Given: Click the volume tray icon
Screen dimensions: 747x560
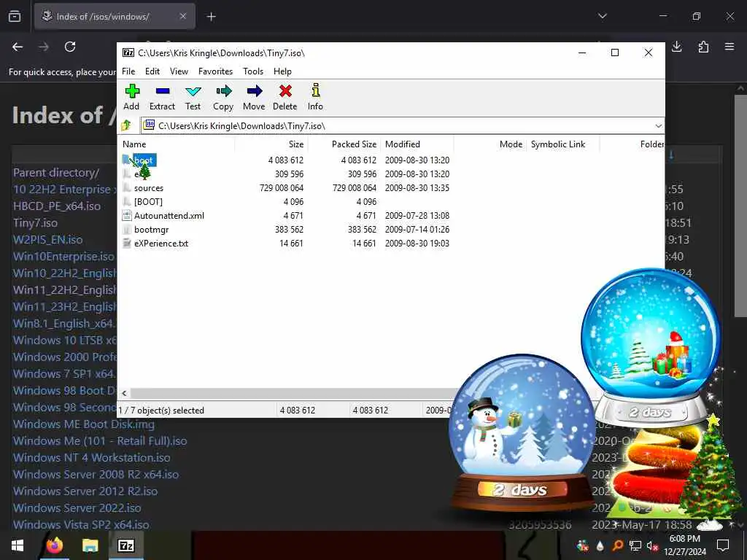Looking at the screenshot, I should [x=651, y=545].
